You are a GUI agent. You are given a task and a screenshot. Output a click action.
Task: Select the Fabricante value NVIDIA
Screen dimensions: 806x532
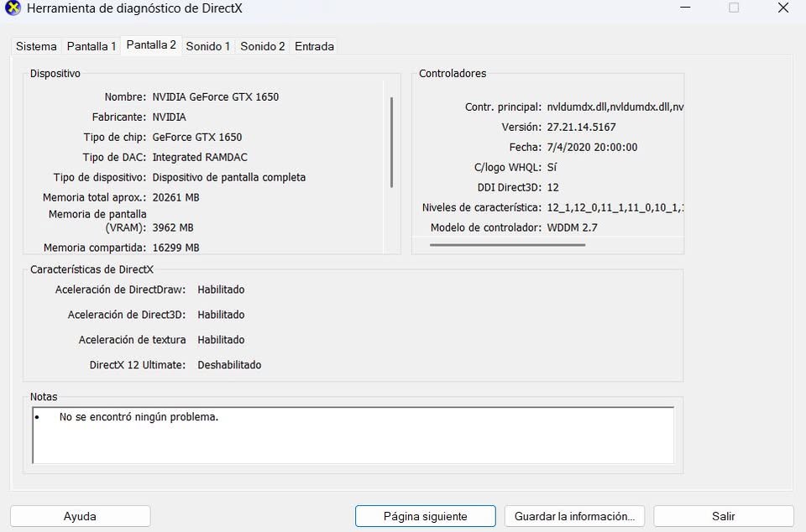(169, 117)
